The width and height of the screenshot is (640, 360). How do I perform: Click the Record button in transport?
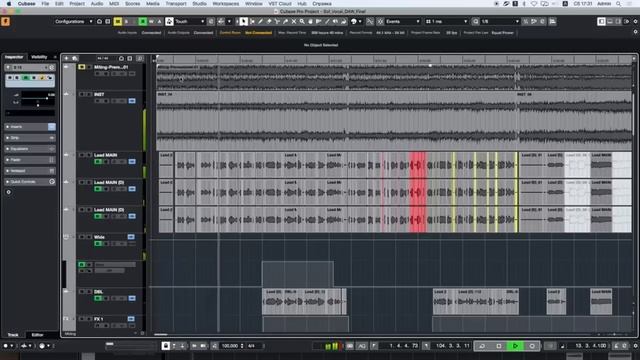pyautogui.click(x=532, y=346)
